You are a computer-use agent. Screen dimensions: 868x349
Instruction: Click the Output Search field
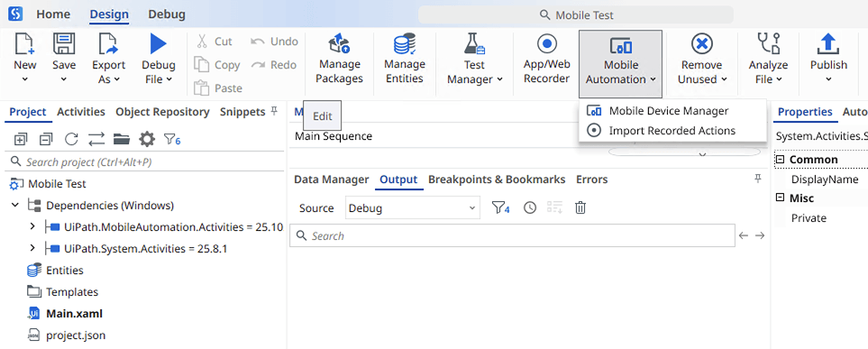tap(512, 236)
